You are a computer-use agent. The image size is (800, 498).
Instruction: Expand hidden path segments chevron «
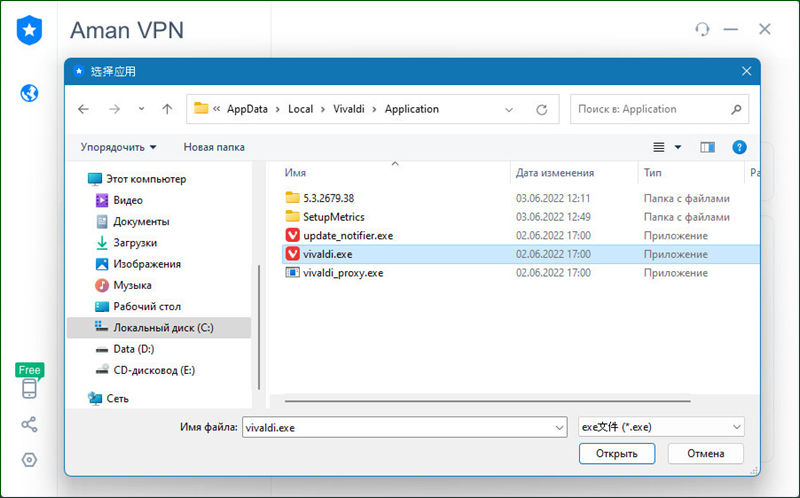(217, 109)
